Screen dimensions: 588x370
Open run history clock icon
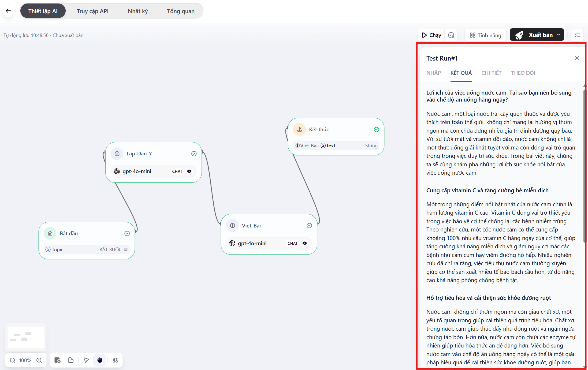(451, 35)
